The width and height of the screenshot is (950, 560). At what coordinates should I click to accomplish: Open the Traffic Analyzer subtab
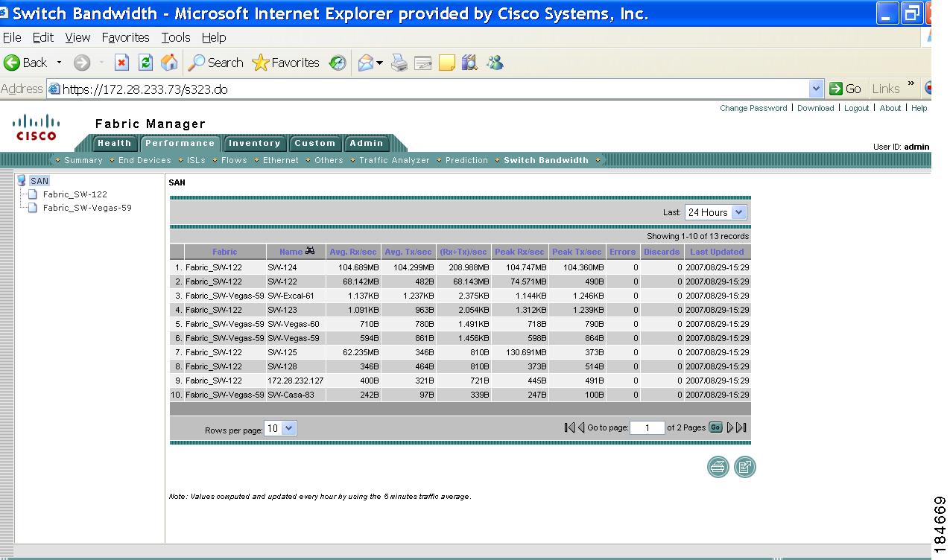[x=394, y=160]
